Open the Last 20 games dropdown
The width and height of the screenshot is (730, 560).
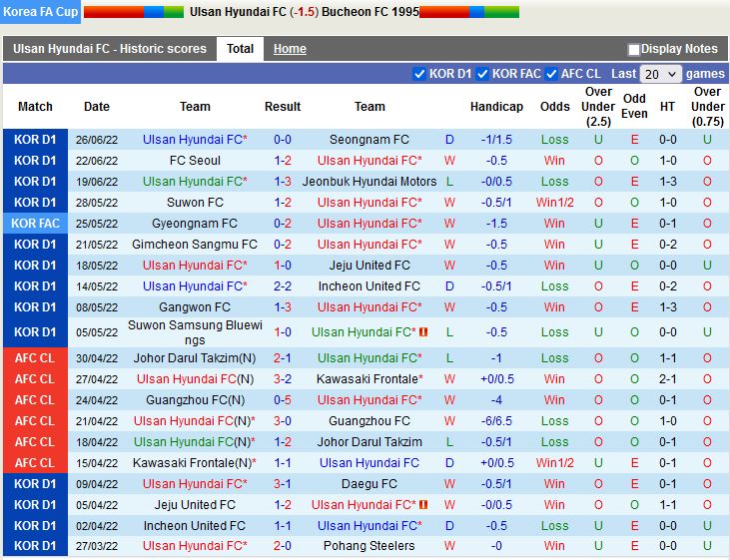pos(660,74)
